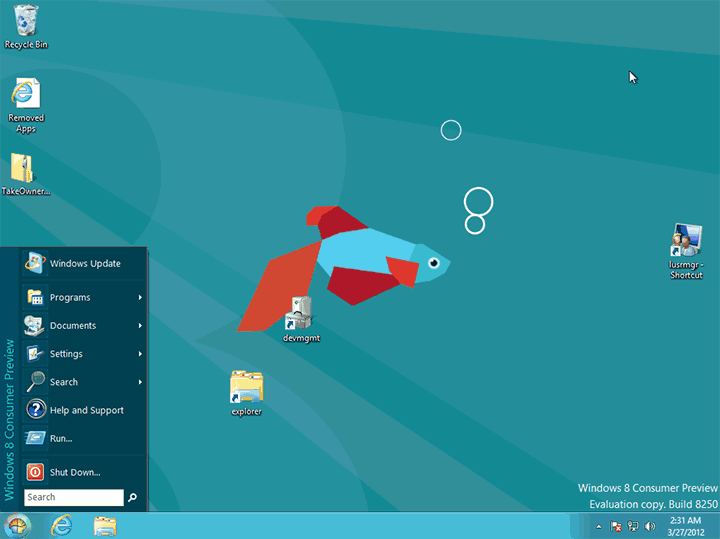Image resolution: width=720 pixels, height=539 pixels.
Task: Click the red Shut Down power icon
Action: tap(35, 472)
